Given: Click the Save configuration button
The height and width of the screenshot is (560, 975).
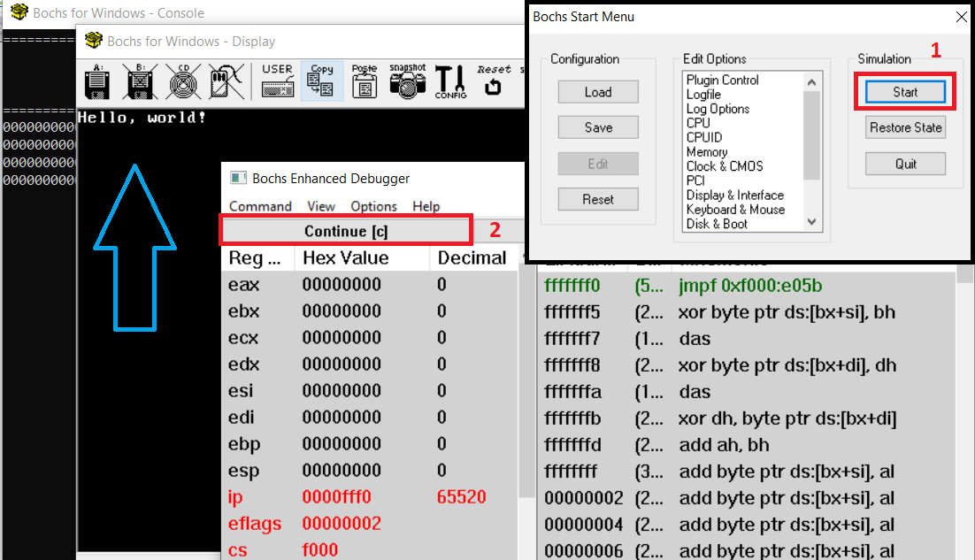Looking at the screenshot, I should point(598,127).
